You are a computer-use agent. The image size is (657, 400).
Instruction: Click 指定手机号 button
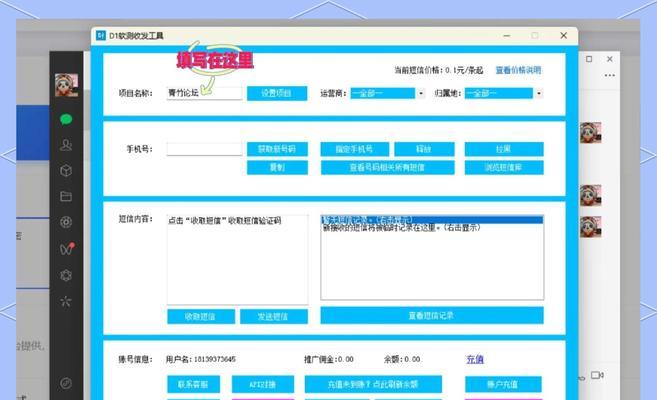point(354,149)
